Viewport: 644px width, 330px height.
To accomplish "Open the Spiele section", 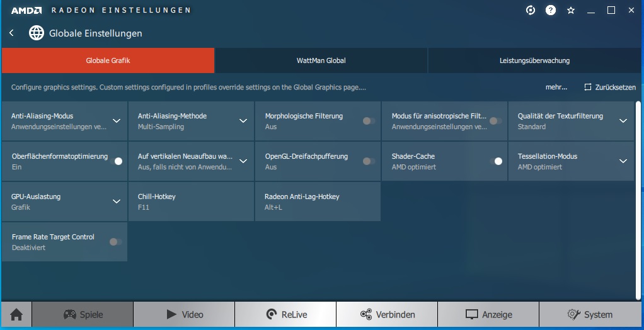I will click(83, 315).
